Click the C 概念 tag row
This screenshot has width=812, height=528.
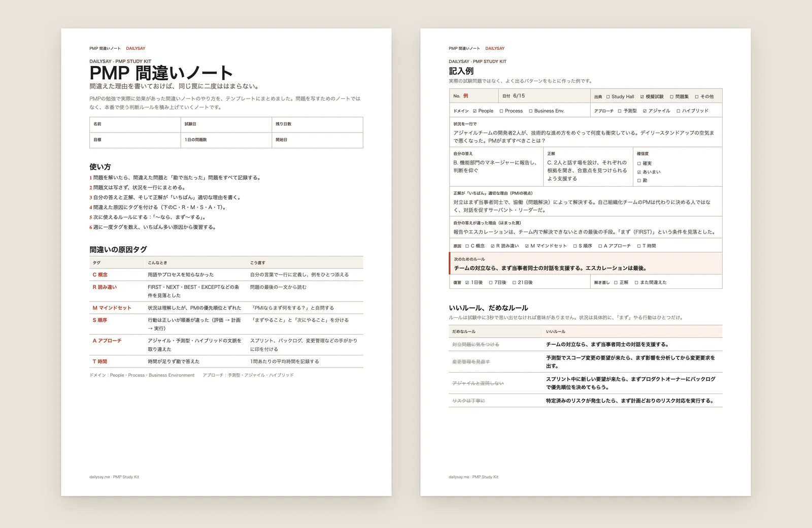click(226, 275)
